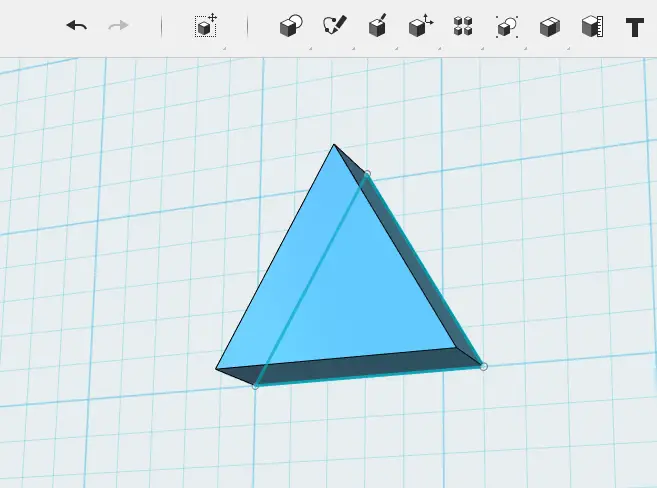Image resolution: width=657 pixels, height=488 pixels.
Task: Undo the last action
Action: tap(77, 26)
